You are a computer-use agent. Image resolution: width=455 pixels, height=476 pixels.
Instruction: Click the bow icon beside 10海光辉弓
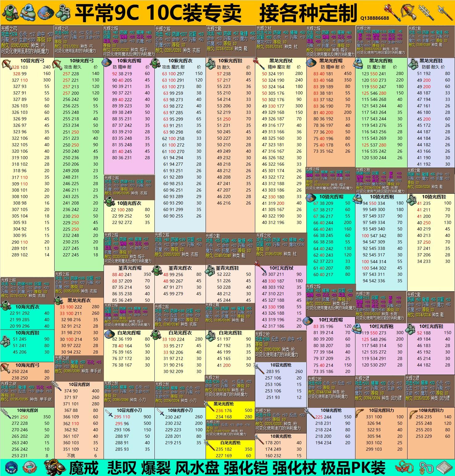coord(5,367)
